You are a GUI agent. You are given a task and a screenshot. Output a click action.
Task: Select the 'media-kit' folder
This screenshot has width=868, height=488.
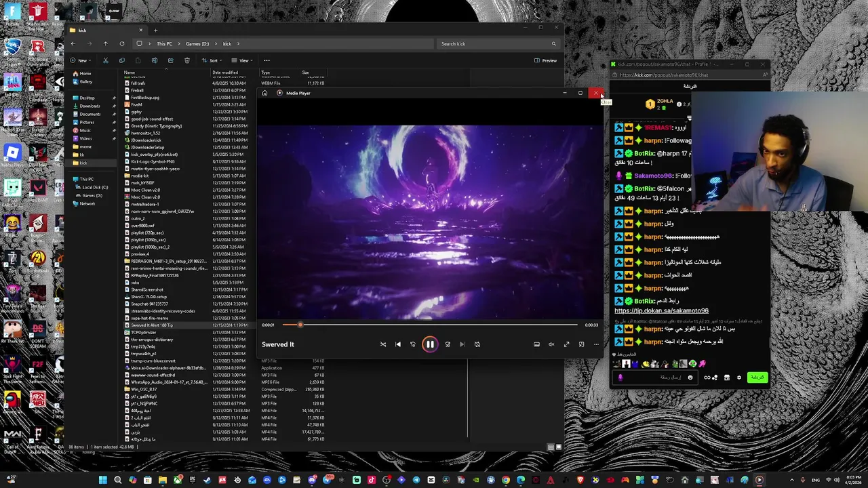click(140, 176)
